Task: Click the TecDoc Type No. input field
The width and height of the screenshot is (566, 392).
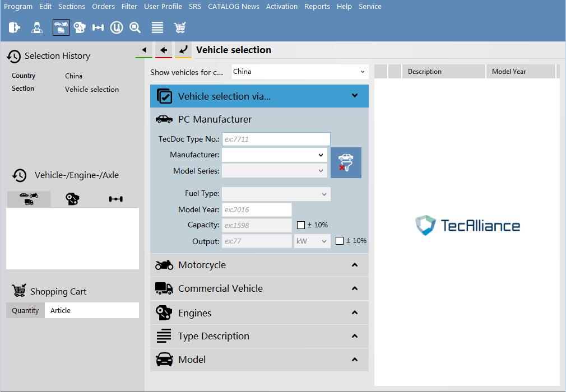Action: pos(276,139)
